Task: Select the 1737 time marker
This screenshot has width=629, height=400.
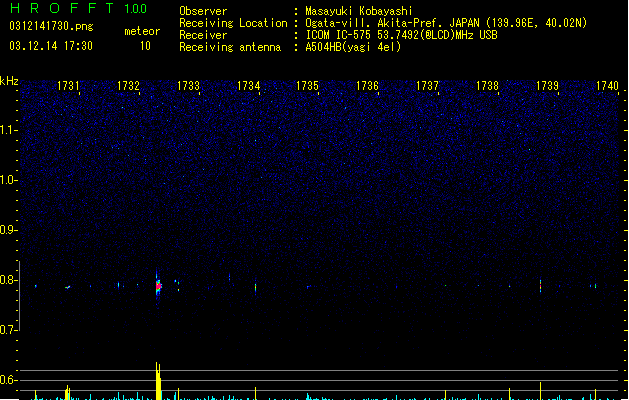Action: [x=427, y=86]
